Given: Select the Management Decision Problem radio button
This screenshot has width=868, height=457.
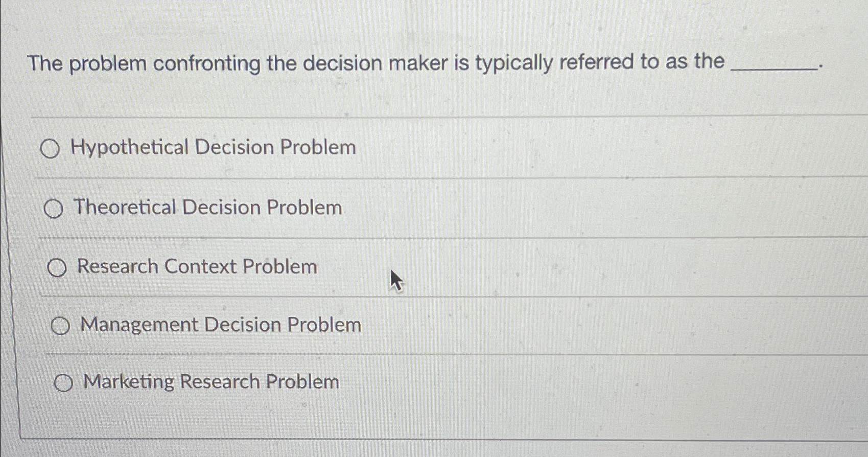Looking at the screenshot, I should 60,324.
